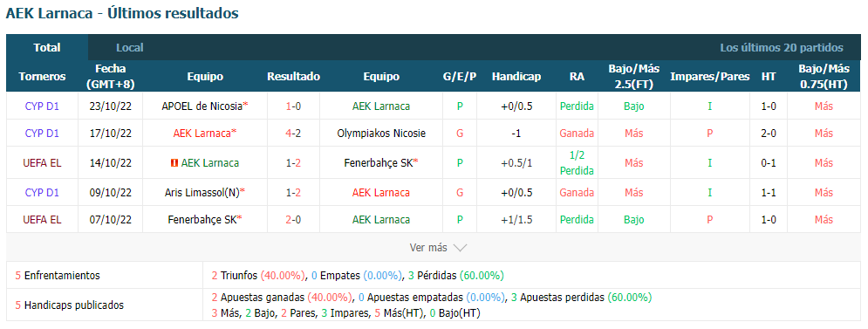868x329 pixels.
Task: Click the 2-0 result against Fenerbahçe
Action: coord(293,219)
